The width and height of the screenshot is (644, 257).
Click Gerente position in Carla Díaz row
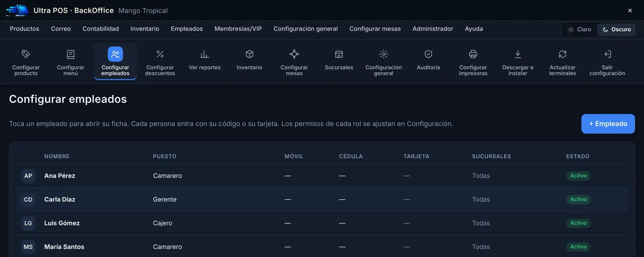point(165,199)
